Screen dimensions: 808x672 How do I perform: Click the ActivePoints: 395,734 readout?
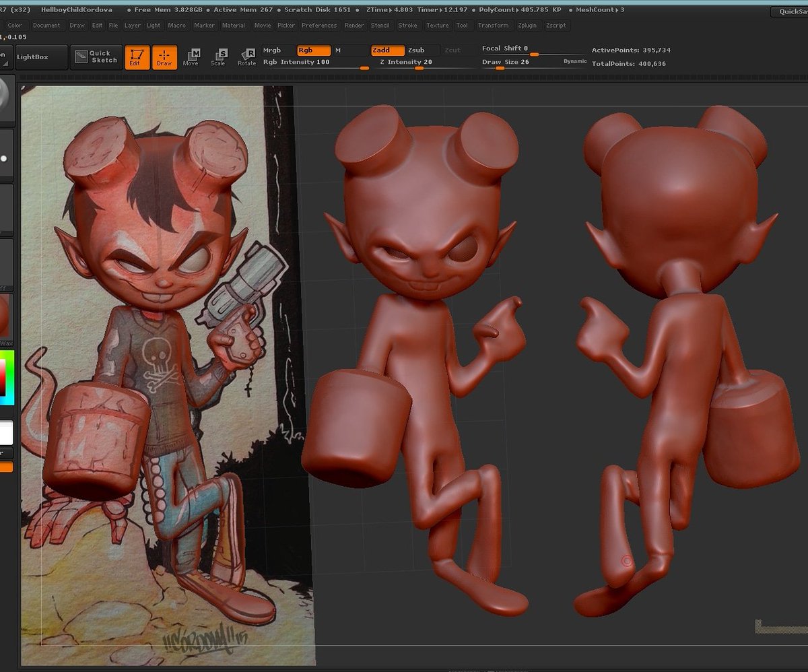(631, 51)
